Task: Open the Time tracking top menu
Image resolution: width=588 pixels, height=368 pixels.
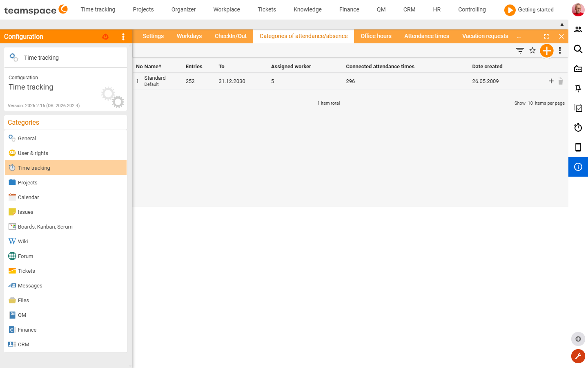Action: (x=98, y=9)
